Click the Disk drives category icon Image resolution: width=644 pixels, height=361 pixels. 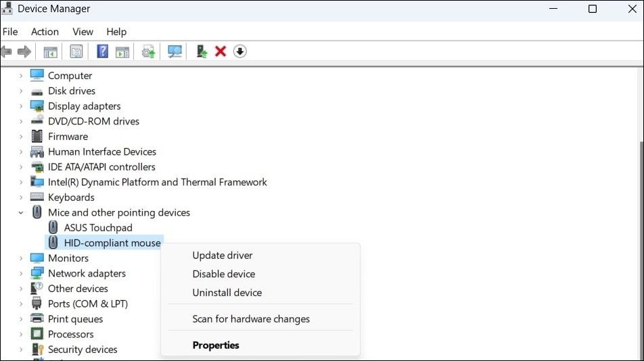click(37, 91)
